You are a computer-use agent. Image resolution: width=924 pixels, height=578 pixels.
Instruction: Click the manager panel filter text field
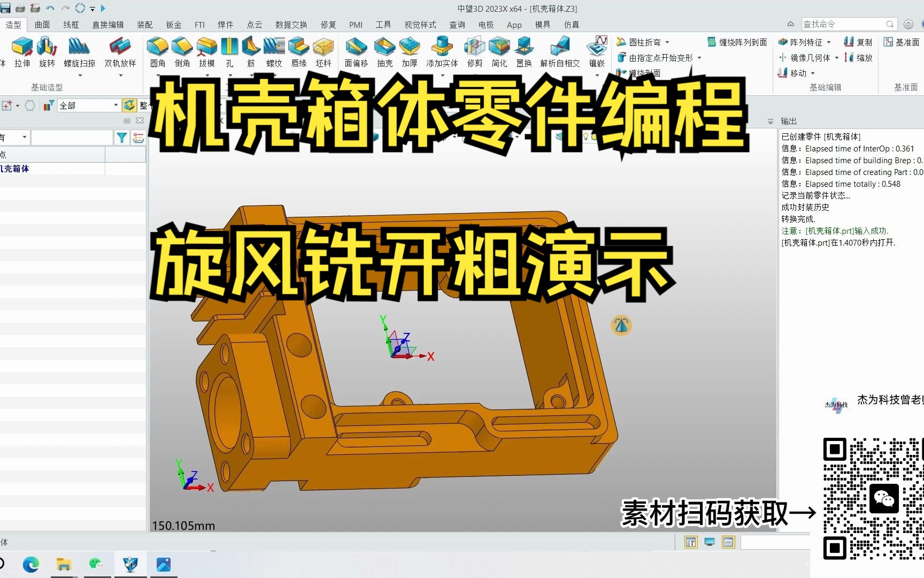pos(72,138)
